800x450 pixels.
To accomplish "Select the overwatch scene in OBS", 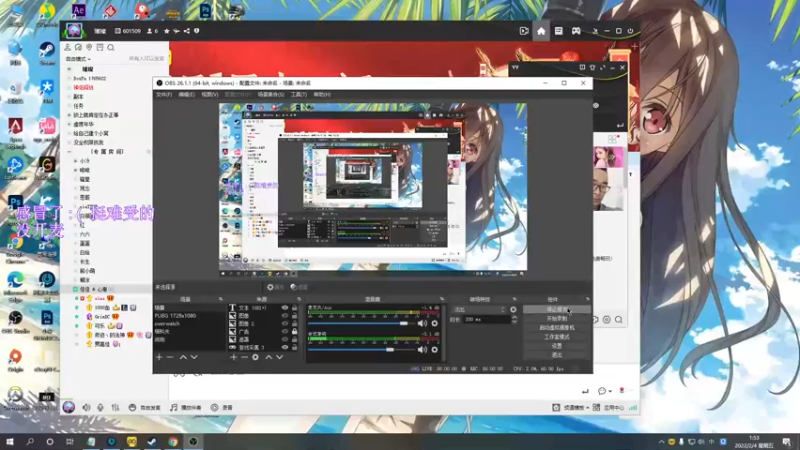I will coord(189,323).
